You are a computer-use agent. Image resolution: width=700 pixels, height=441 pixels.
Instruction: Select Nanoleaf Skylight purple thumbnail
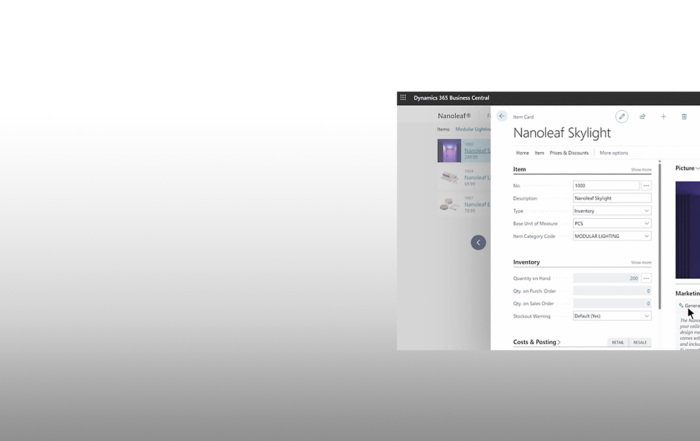449,150
